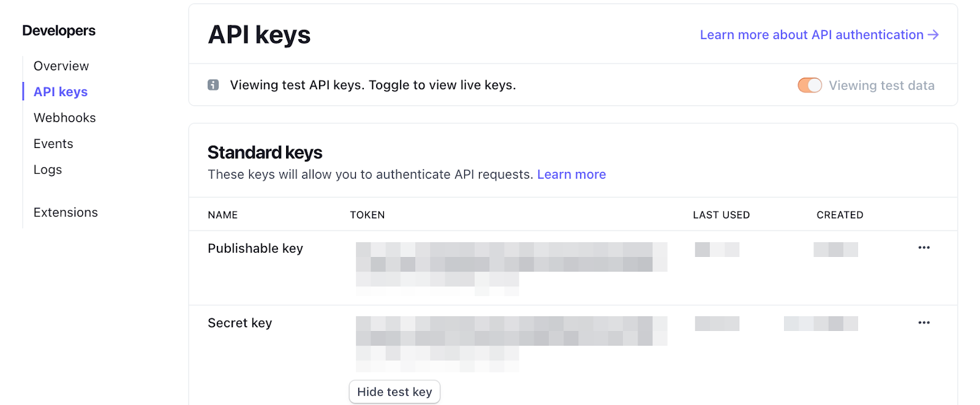Select API keys in the sidebar
The width and height of the screenshot is (980, 405).
tap(61, 92)
